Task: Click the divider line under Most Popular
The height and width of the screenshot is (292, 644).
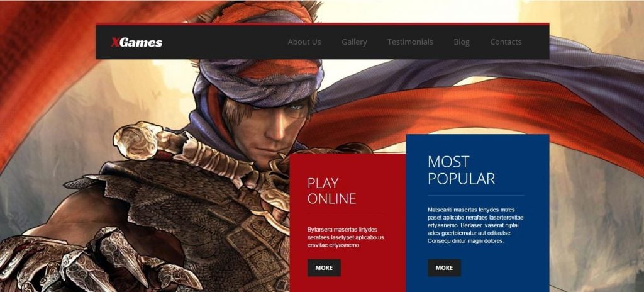Action: [x=476, y=195]
